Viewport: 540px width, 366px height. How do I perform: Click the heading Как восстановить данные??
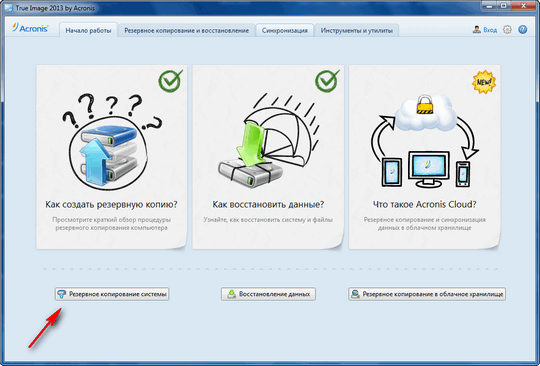click(268, 205)
